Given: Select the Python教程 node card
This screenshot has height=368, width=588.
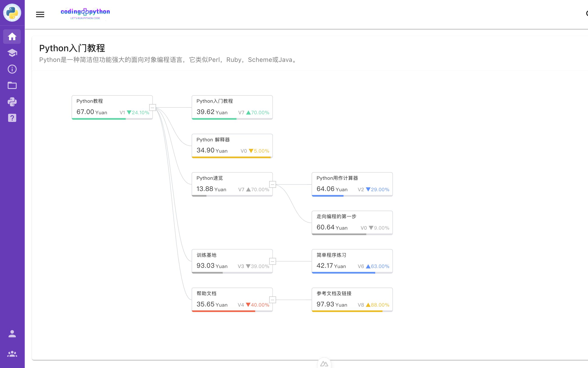Looking at the screenshot, I should tap(112, 107).
